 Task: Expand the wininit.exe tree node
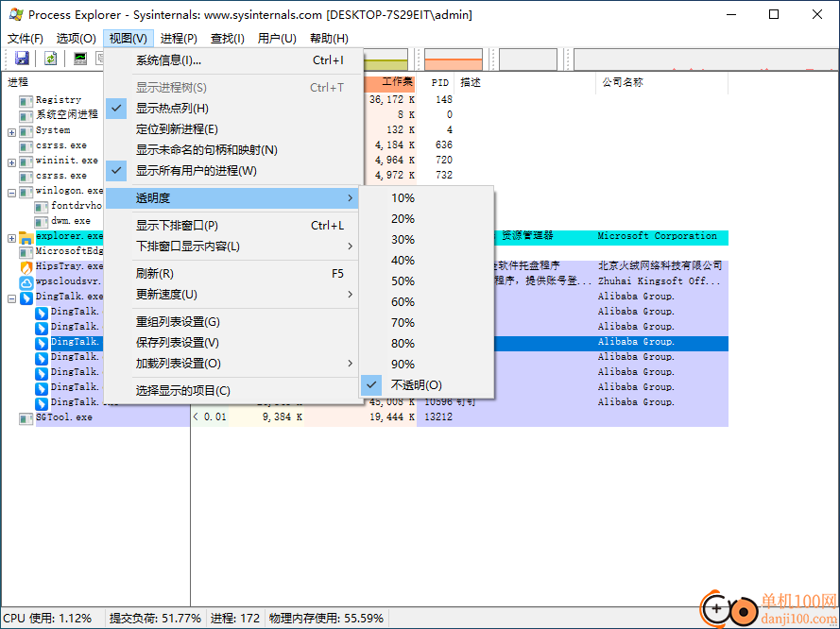tap(11, 162)
